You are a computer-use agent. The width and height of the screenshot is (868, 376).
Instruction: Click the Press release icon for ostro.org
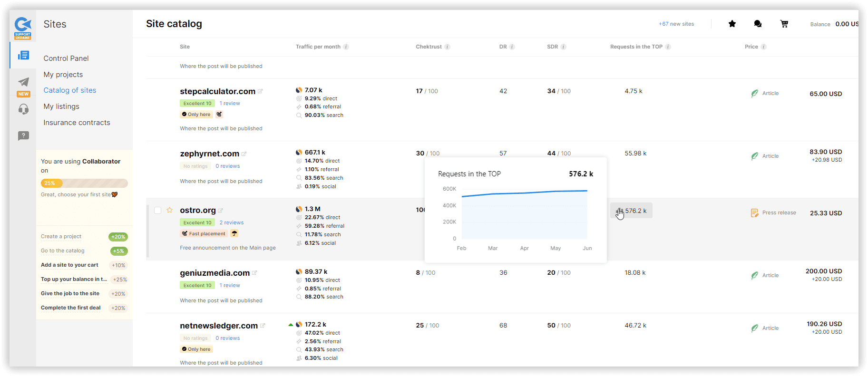[755, 213]
